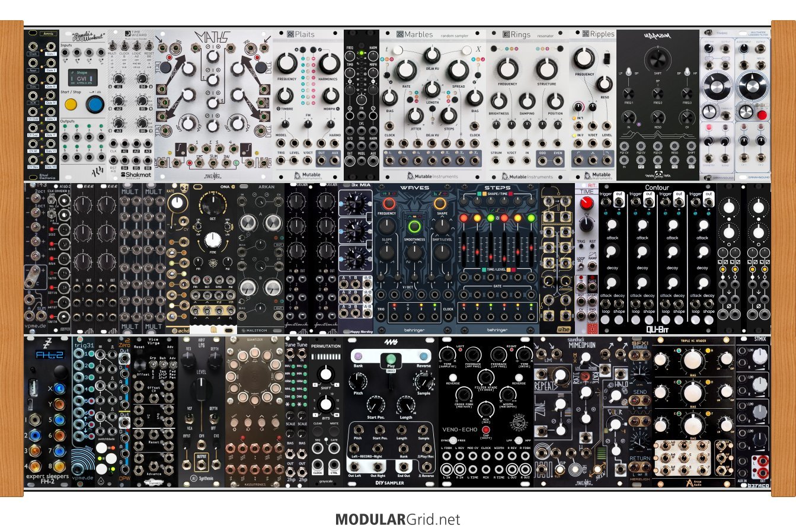Click the Waves SMOOTHNESS knob

click(414, 253)
